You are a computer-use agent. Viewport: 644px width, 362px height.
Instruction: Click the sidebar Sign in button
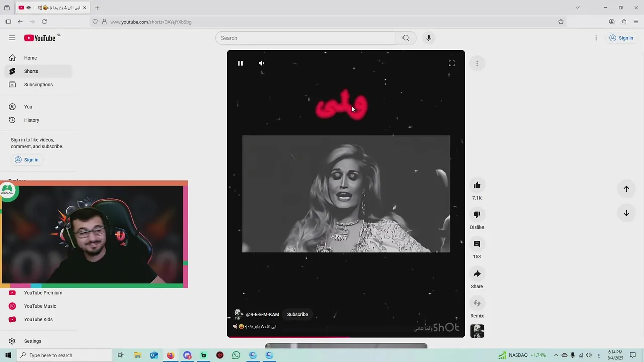pos(27,160)
